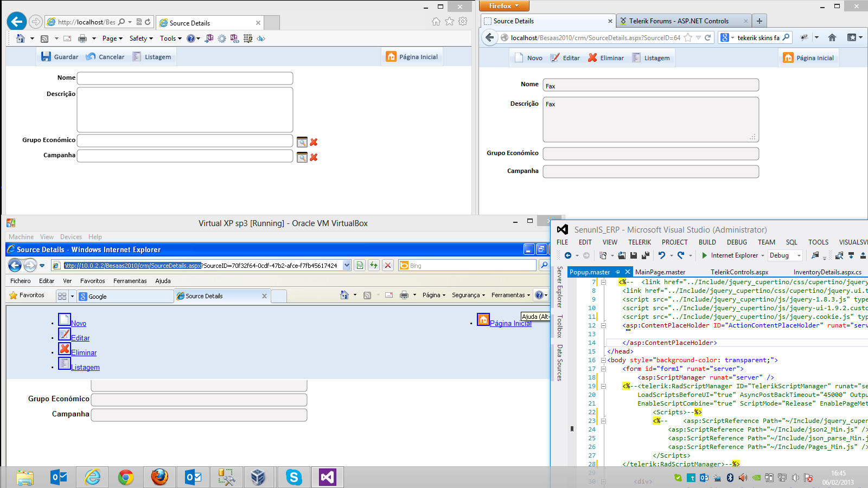Launch Skype from the taskbar

[293, 477]
